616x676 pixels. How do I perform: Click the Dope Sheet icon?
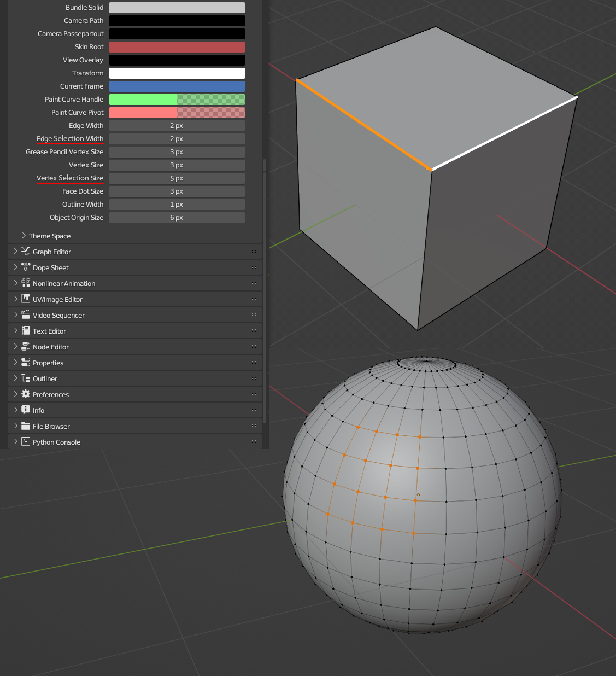[26, 267]
